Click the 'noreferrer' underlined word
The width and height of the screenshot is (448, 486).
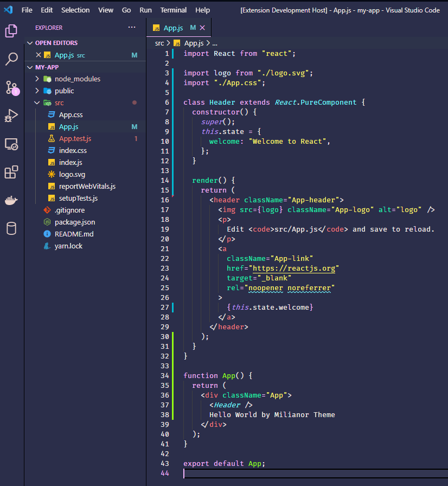(309, 287)
